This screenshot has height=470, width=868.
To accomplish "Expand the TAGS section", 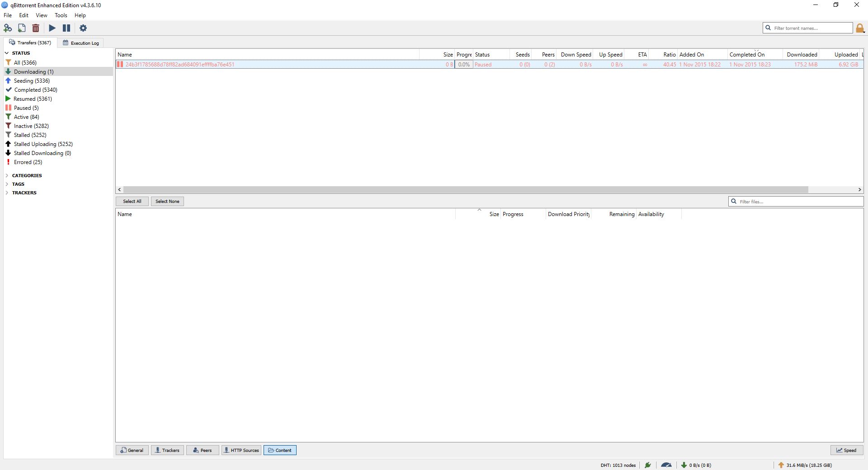I will point(7,184).
